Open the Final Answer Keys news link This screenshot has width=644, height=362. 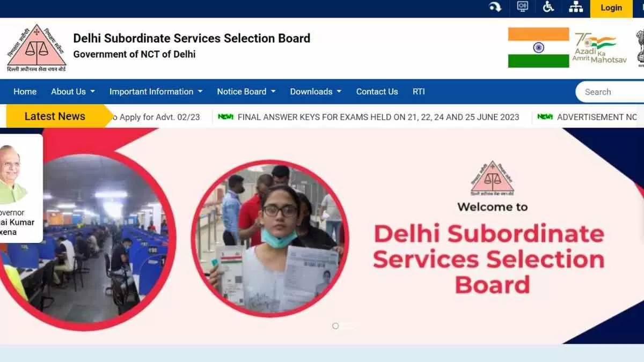(x=378, y=117)
